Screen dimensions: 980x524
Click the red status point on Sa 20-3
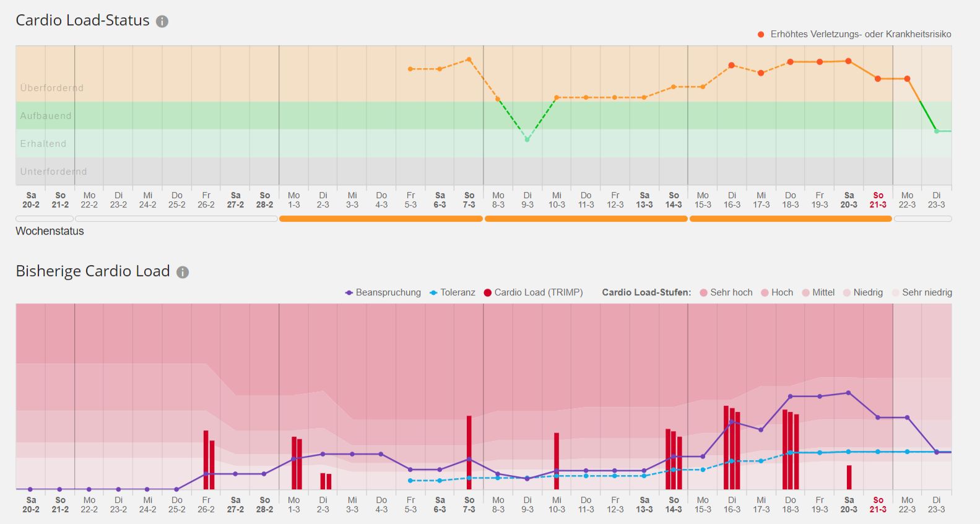849,61
